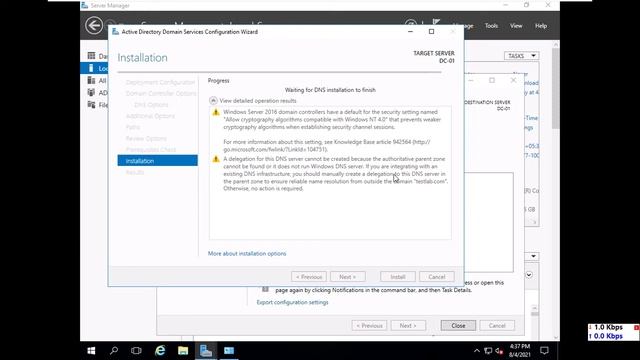Viewport: 640px width, 360px height.
Task: Click Export configuration settings link
Action: (x=292, y=302)
